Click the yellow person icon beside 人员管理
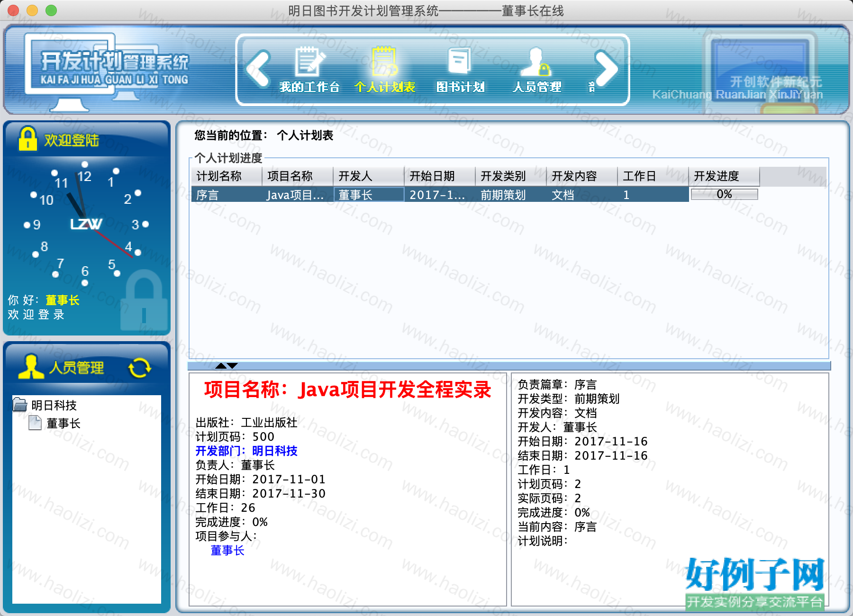Screen dimensions: 853x616 click(31, 367)
